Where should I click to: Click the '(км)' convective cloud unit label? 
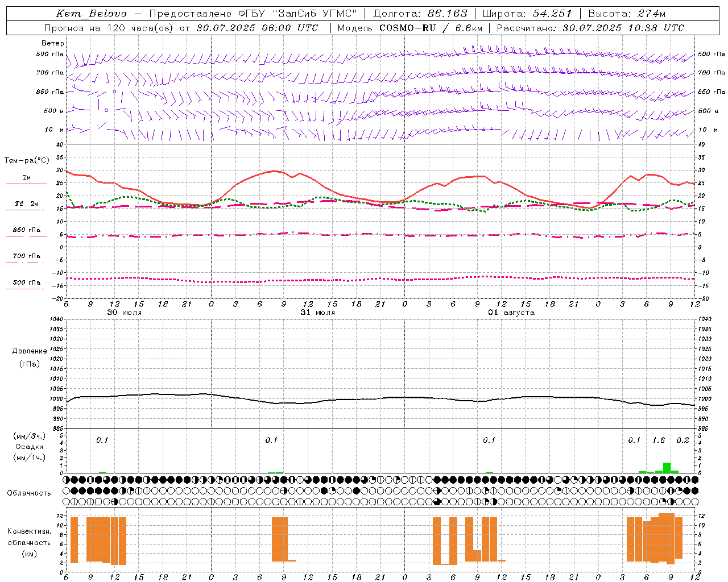[30, 554]
